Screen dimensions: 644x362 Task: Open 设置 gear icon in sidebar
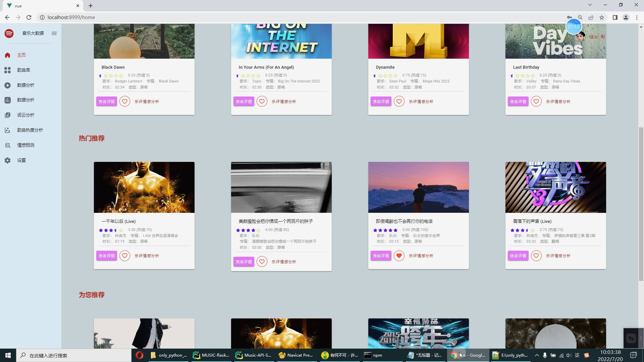[x=7, y=160]
